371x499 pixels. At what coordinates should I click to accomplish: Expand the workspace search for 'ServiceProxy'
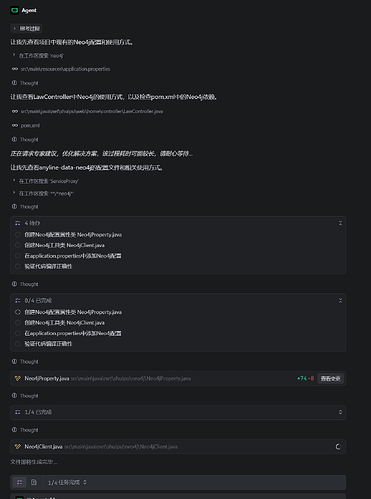click(x=46, y=181)
